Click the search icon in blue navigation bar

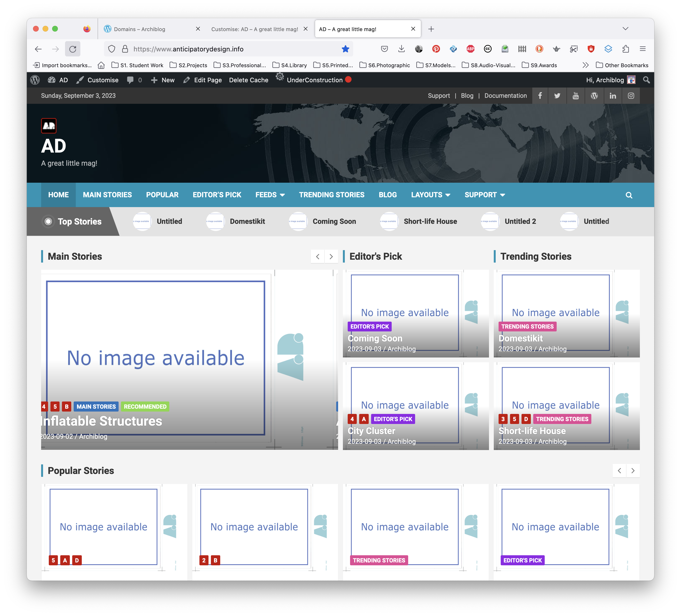(629, 195)
